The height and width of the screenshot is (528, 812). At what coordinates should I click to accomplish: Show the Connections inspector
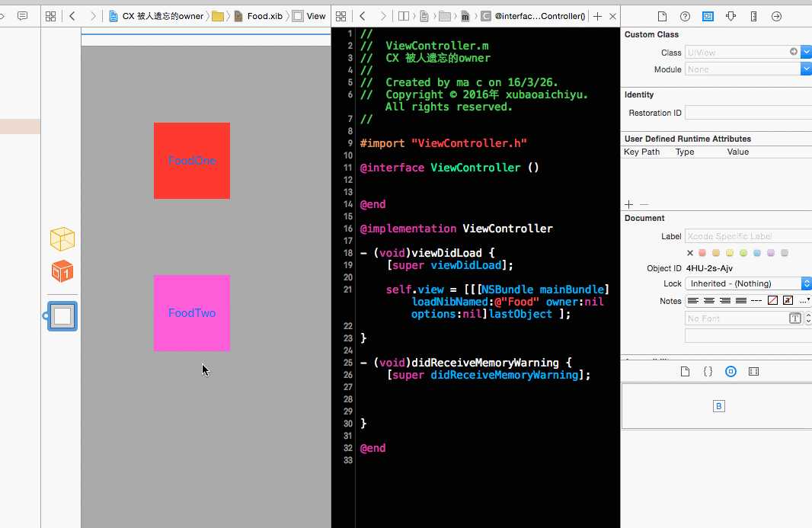[x=776, y=17]
